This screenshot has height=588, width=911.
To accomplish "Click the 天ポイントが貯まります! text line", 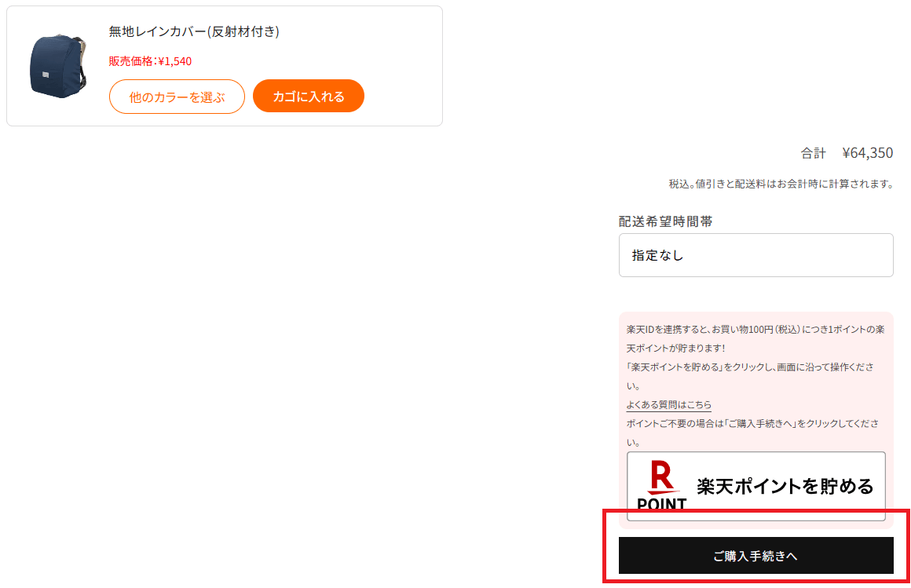I will (x=675, y=348).
